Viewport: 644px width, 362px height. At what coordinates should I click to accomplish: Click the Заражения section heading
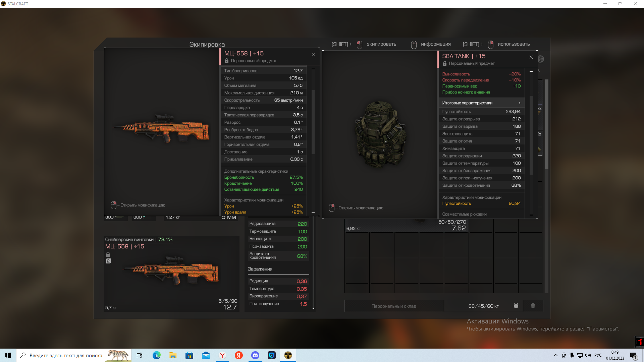coord(260,269)
